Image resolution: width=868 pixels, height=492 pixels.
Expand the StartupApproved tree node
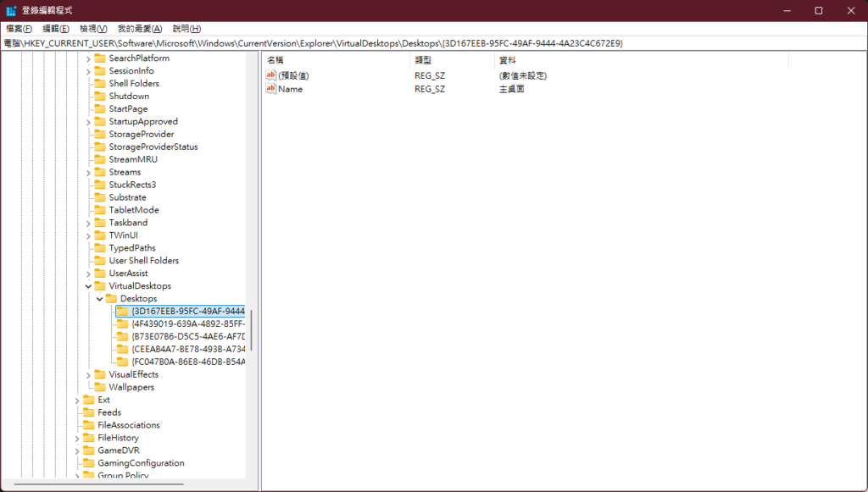coord(88,121)
